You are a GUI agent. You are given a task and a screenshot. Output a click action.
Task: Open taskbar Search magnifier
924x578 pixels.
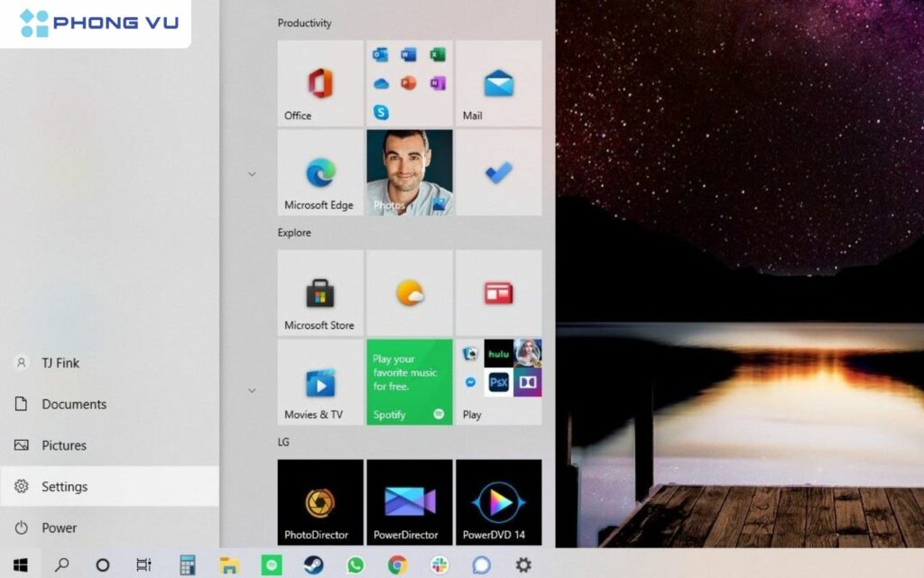click(61, 564)
